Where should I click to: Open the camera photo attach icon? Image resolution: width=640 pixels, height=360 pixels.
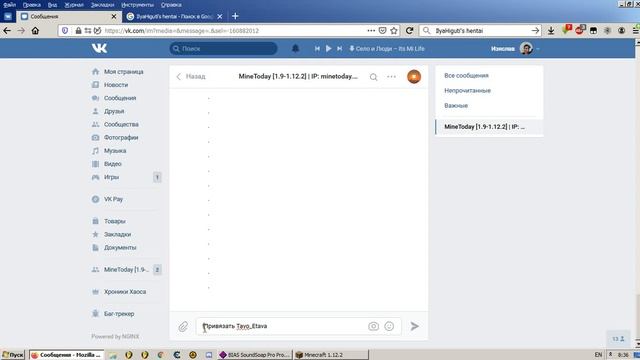373,326
